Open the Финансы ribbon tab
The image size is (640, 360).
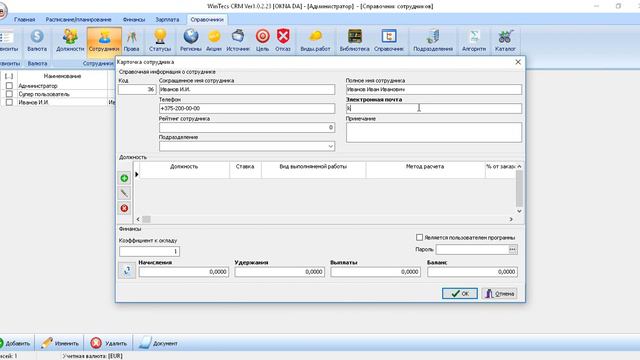134,19
